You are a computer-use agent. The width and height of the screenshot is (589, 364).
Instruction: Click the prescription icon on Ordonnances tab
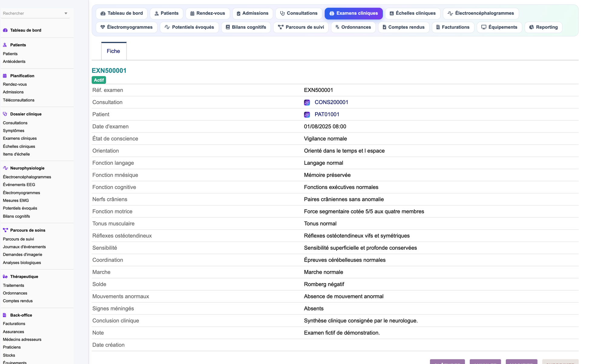(x=337, y=27)
